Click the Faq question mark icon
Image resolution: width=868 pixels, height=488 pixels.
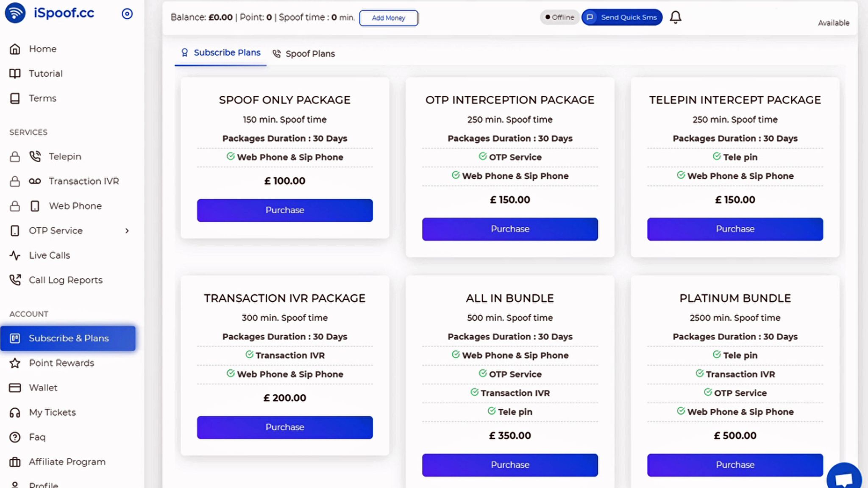[15, 437]
